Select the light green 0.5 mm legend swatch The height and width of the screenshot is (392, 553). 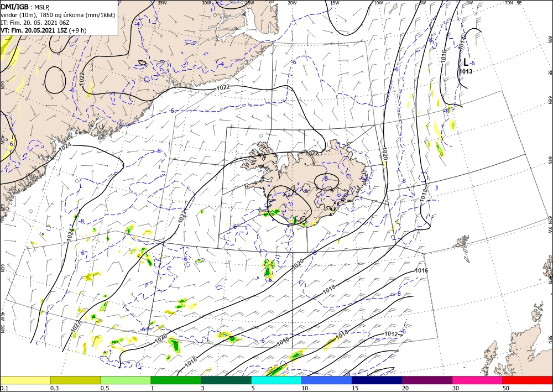tap(126, 380)
